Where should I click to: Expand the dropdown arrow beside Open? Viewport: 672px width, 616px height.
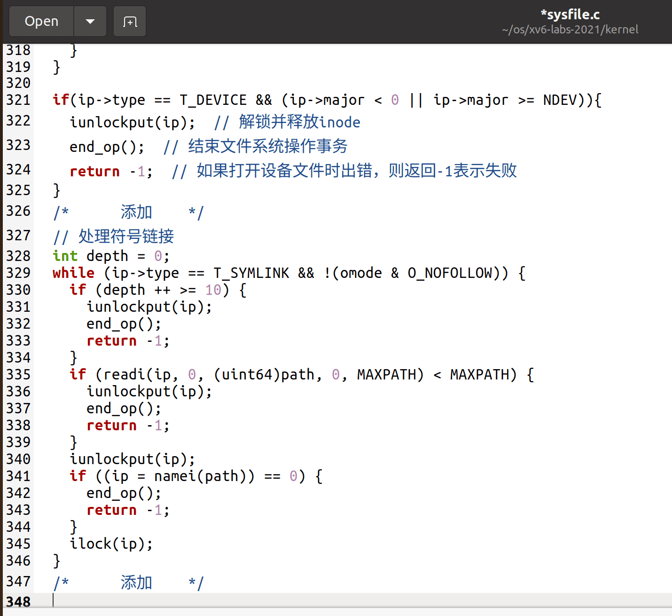click(x=90, y=22)
